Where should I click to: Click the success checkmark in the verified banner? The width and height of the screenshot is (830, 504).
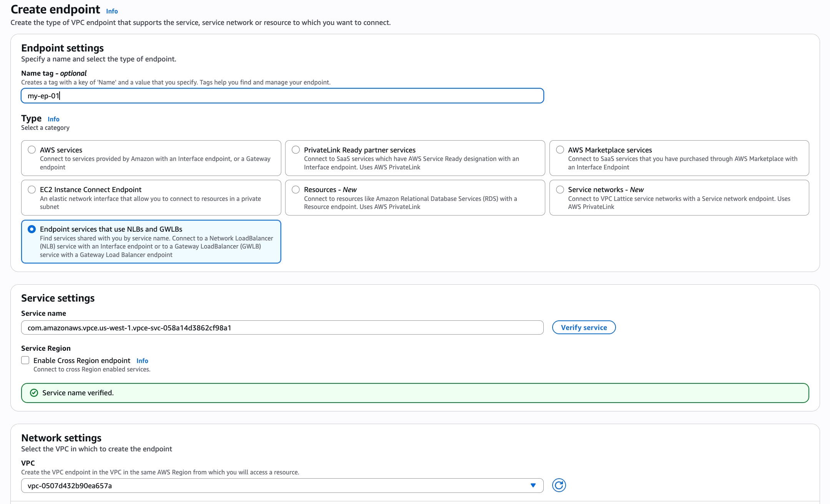click(x=35, y=393)
